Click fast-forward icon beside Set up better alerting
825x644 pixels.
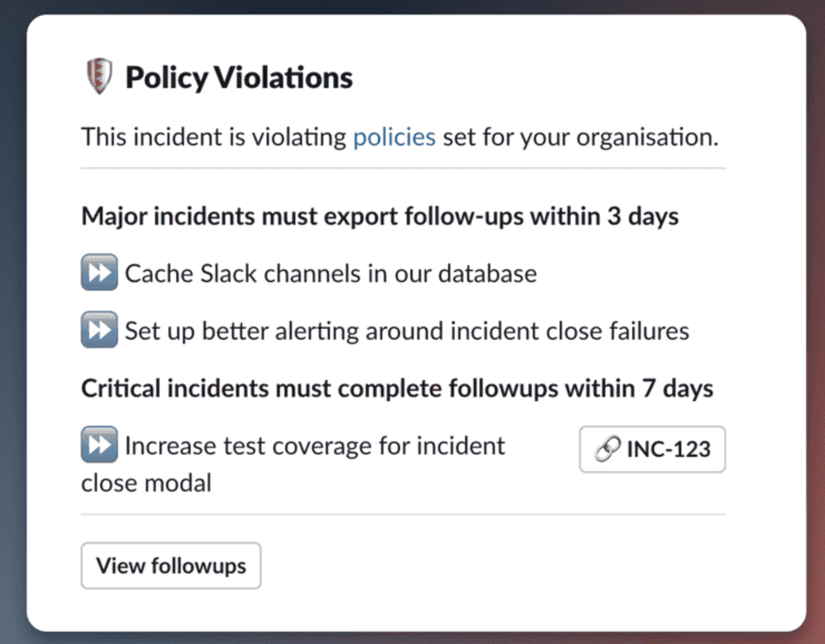[99, 330]
